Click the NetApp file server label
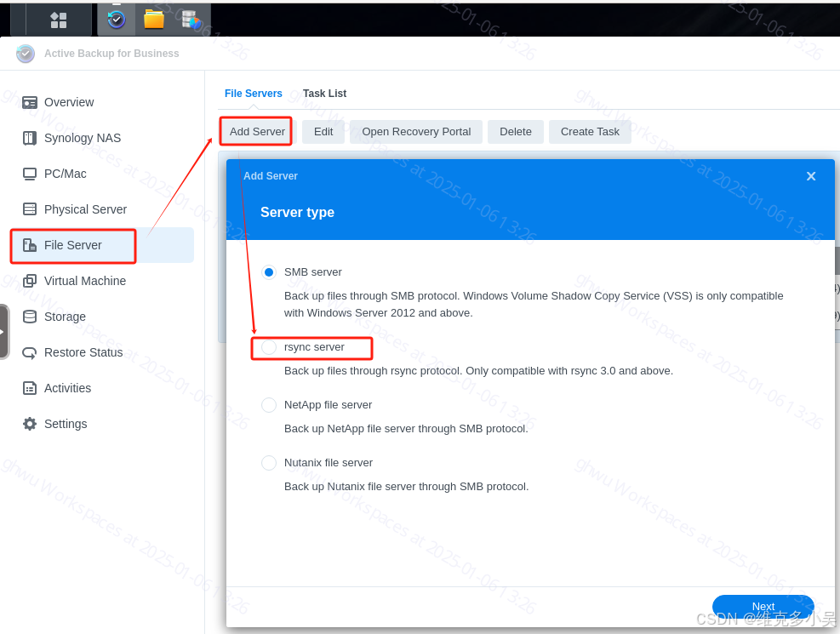Viewport: 840px width, 634px height. click(328, 405)
